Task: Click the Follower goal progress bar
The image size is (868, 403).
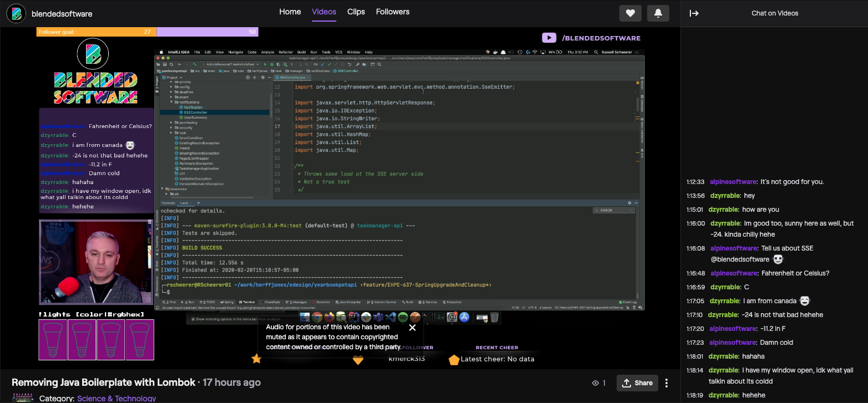Action: point(147,32)
